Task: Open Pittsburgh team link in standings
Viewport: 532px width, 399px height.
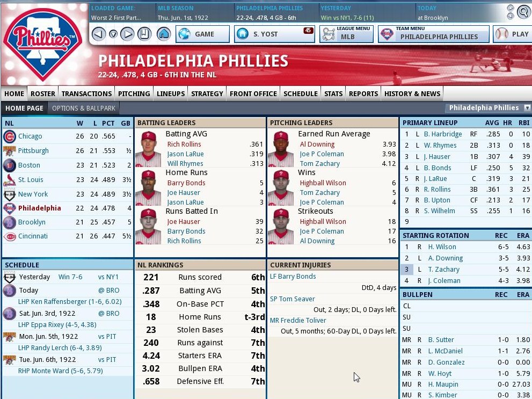Action: pyautogui.click(x=33, y=151)
